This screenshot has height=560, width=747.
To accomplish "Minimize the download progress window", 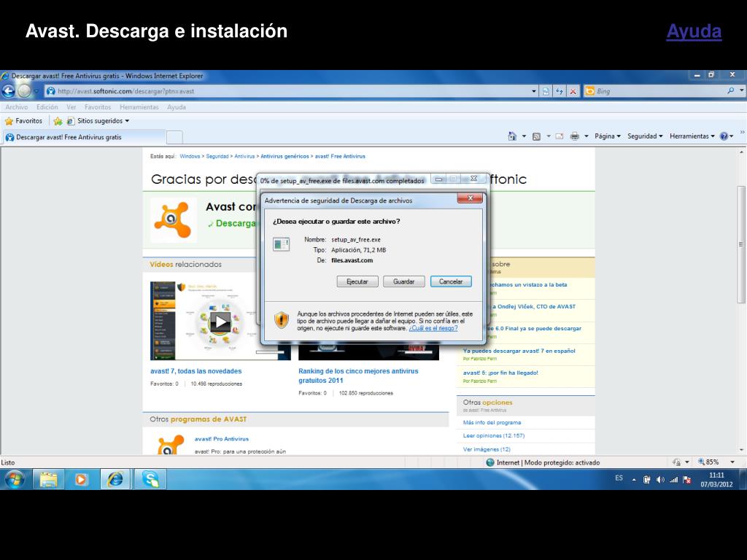I will (438, 179).
